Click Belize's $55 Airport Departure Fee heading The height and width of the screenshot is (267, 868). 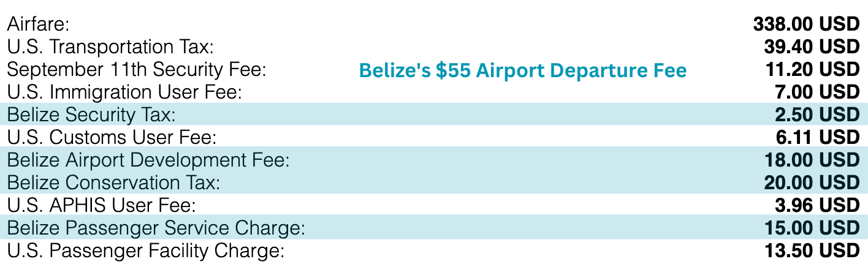[523, 70]
